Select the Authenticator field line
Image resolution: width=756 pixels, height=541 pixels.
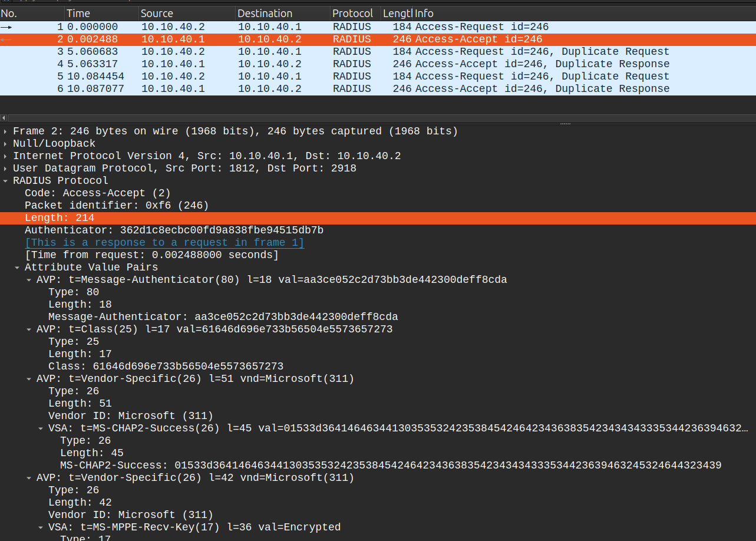pos(174,230)
